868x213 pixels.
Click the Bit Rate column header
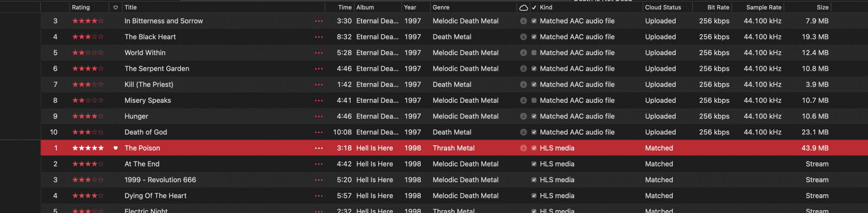[718, 7]
